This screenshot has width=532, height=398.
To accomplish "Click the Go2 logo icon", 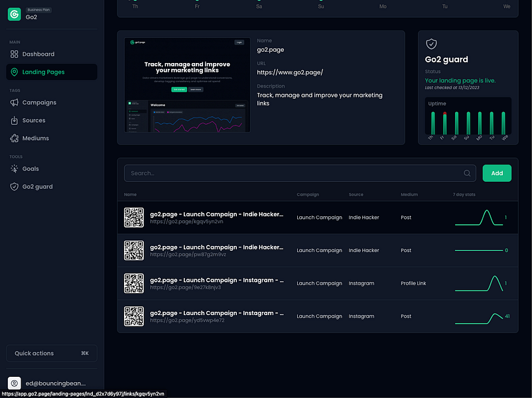I will 14,14.
